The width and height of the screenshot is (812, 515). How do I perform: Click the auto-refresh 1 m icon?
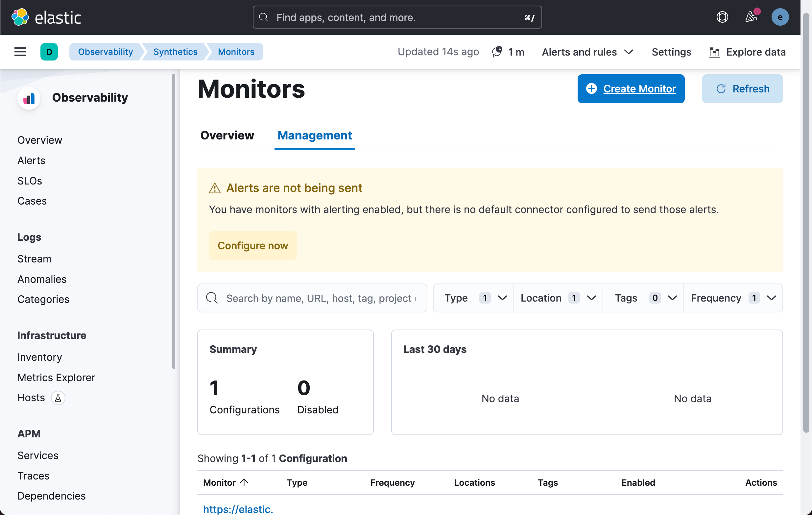point(497,52)
